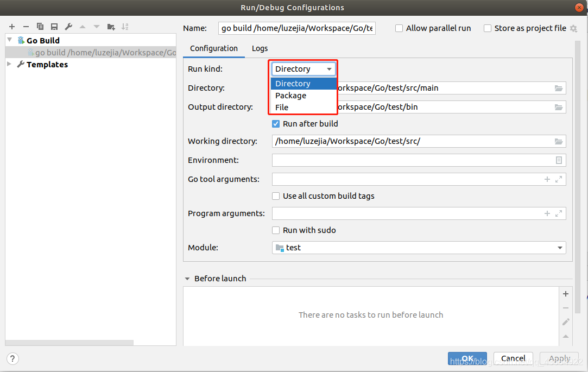This screenshot has height=372, width=588.
Task: Browse folder for Directory field
Action: (x=559, y=88)
